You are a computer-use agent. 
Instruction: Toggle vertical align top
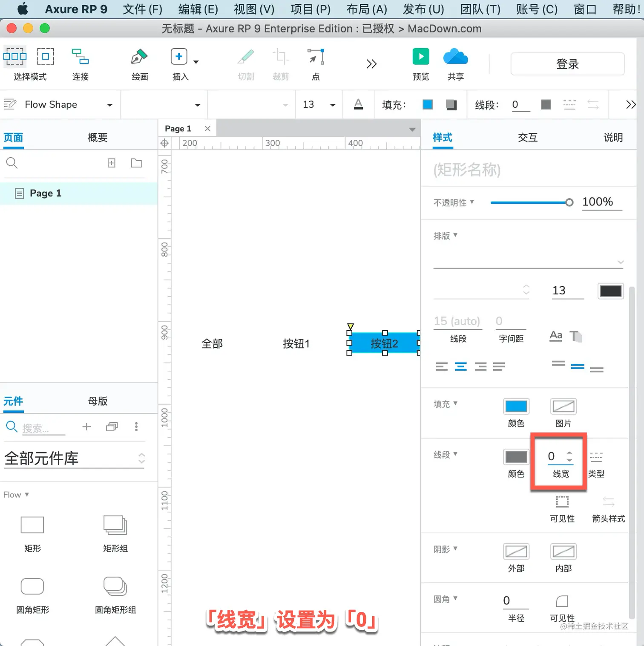point(558,363)
